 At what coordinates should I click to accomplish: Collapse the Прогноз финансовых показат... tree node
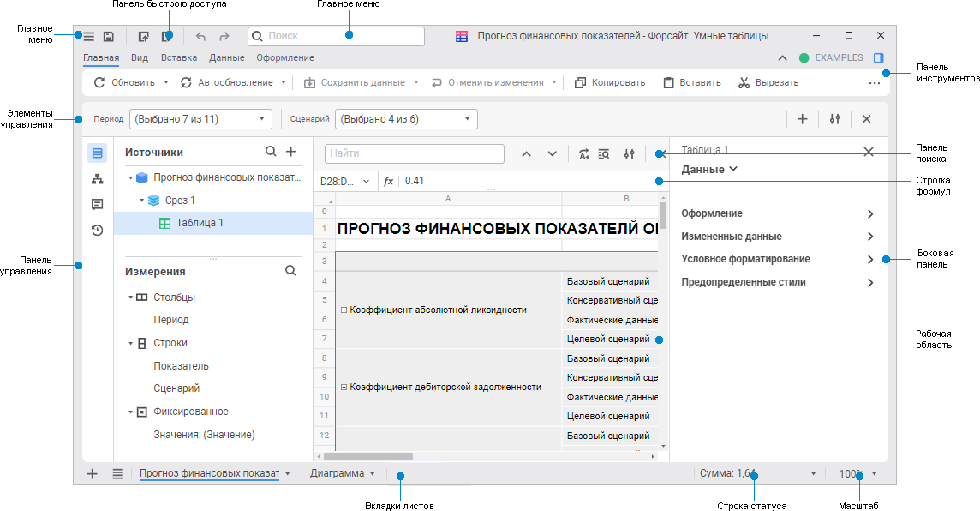(130, 178)
